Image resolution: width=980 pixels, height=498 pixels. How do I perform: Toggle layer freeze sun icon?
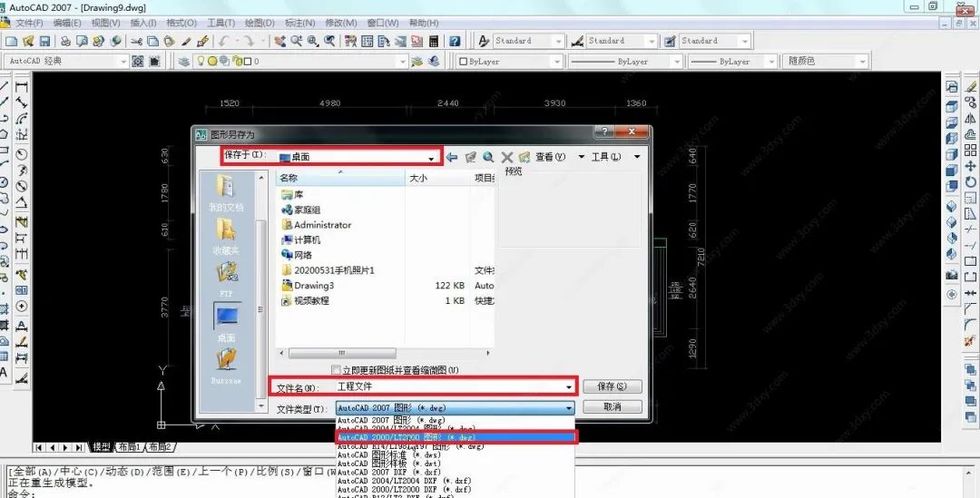(211, 62)
